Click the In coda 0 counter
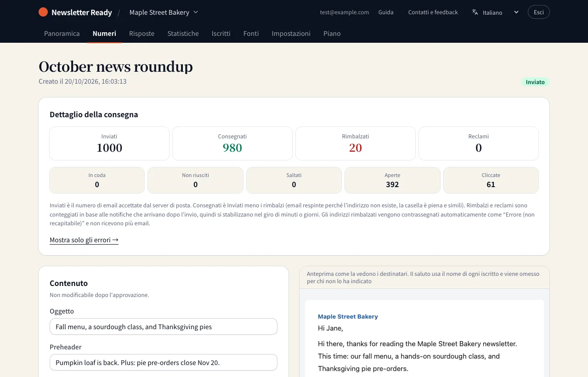The image size is (588, 377). coord(97,180)
